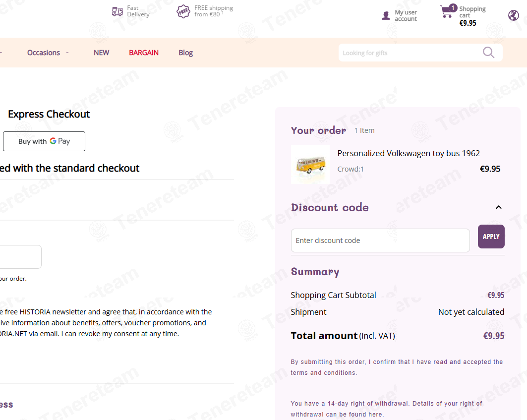Click the FREE shipping badge icon
Viewport: 527px width, 420px height.
pyautogui.click(x=183, y=11)
